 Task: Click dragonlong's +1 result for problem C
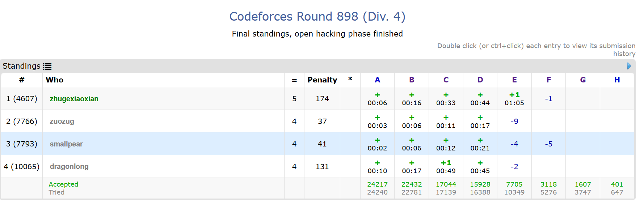point(446,166)
